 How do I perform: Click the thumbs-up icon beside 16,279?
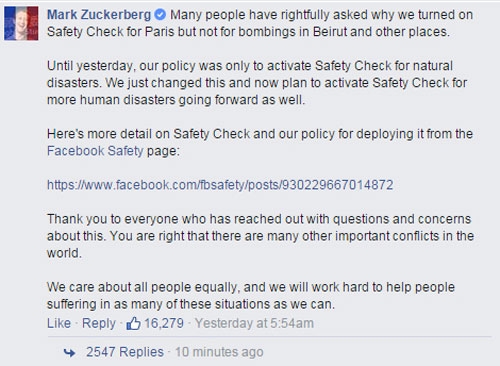[x=133, y=323]
